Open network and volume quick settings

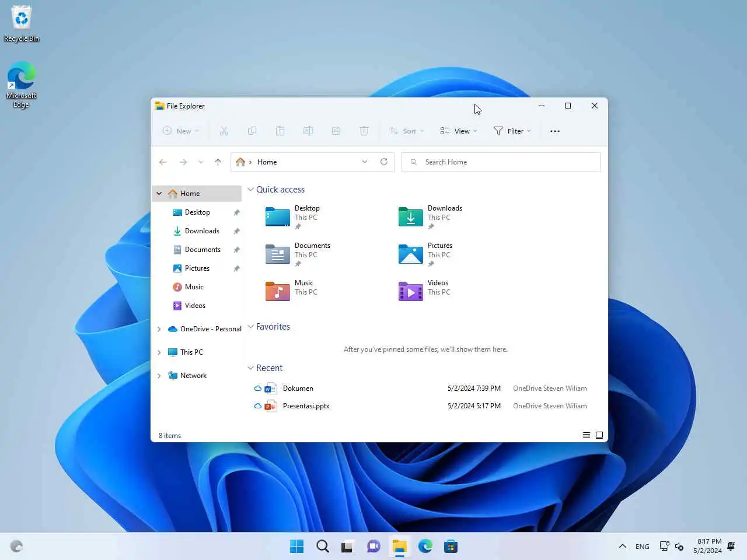[672, 547]
